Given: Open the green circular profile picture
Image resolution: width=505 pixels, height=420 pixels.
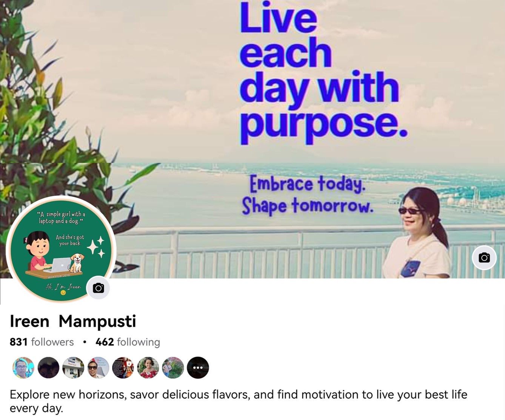Looking at the screenshot, I should [61, 250].
